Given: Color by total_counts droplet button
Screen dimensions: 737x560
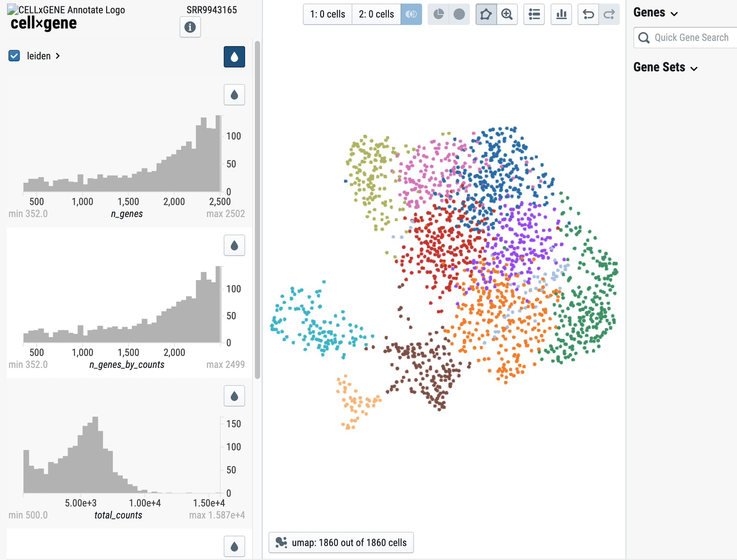Looking at the screenshot, I should point(234,396).
